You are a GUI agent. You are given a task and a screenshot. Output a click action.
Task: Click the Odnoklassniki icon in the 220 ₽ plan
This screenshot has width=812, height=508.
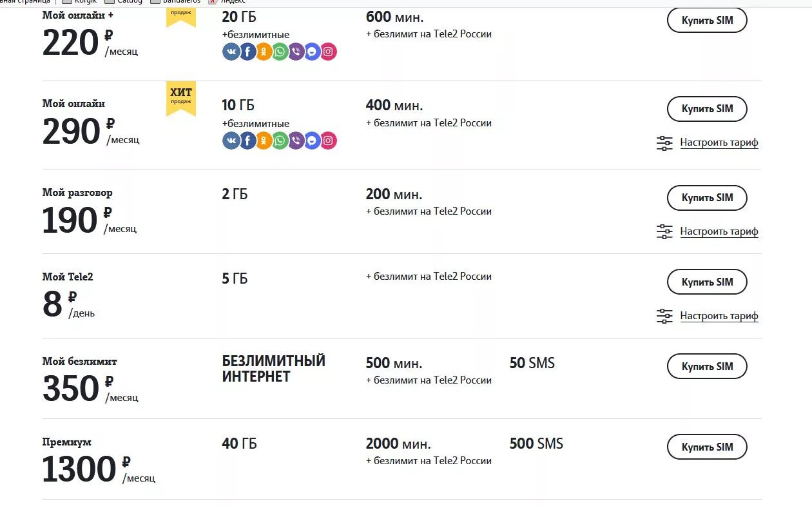tap(264, 52)
